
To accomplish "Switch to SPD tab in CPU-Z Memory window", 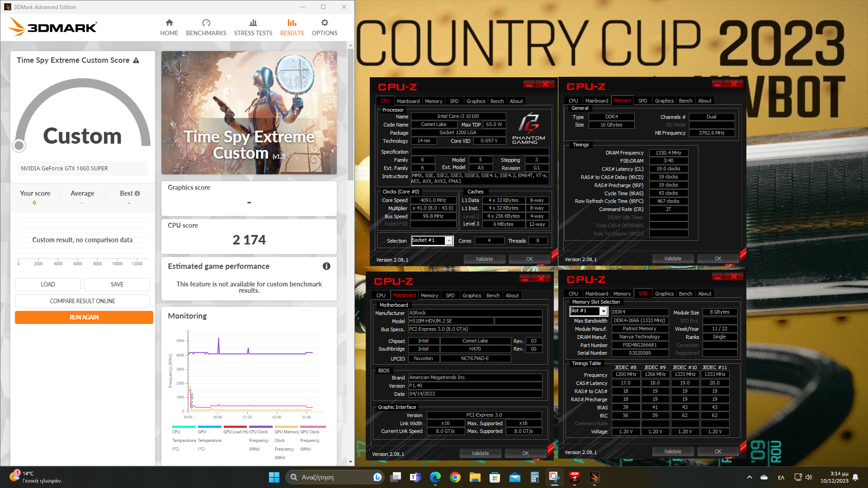I will pyautogui.click(x=642, y=101).
